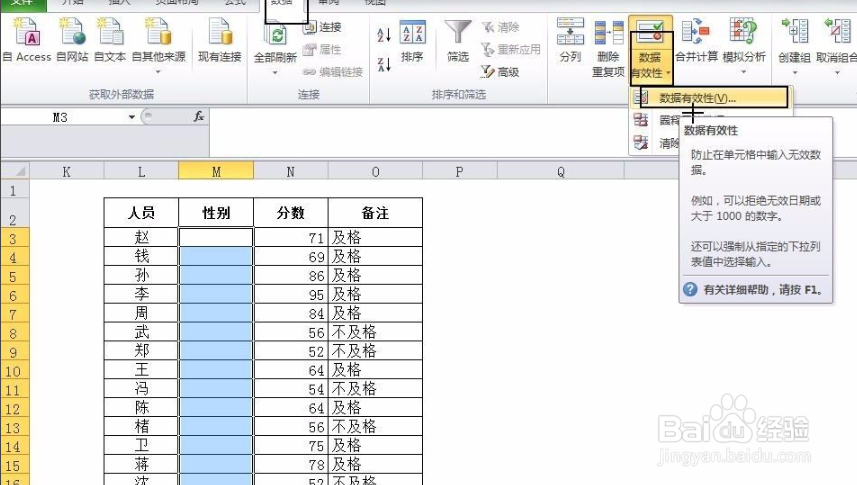Import data from text file (自文本)

tap(110, 39)
